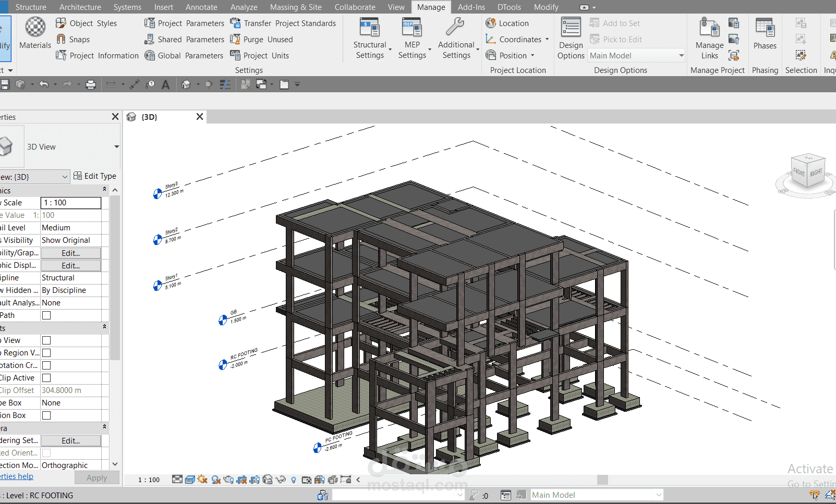Click the Edit Type button
This screenshot has width=836, height=504.
point(95,176)
